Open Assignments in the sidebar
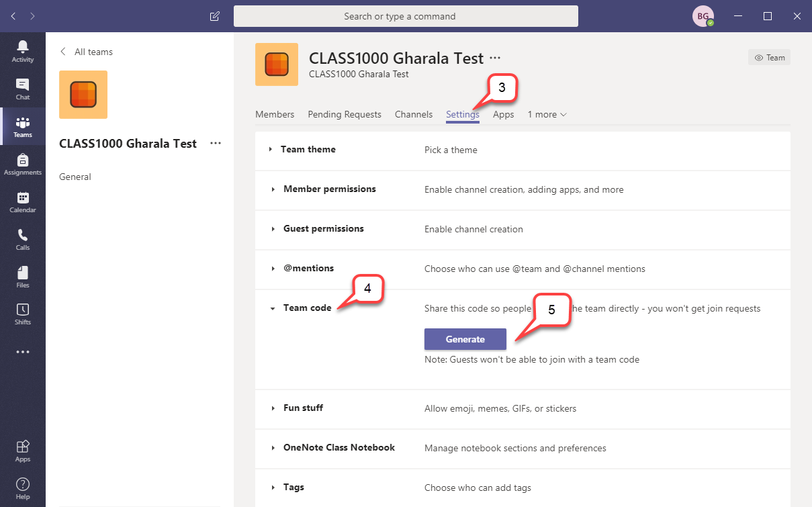 [23, 164]
